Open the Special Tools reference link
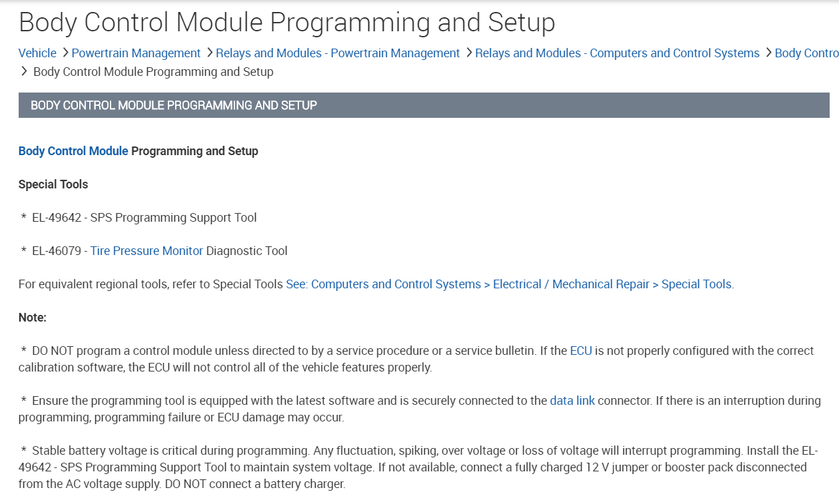This screenshot has height=504, width=839. coord(509,284)
